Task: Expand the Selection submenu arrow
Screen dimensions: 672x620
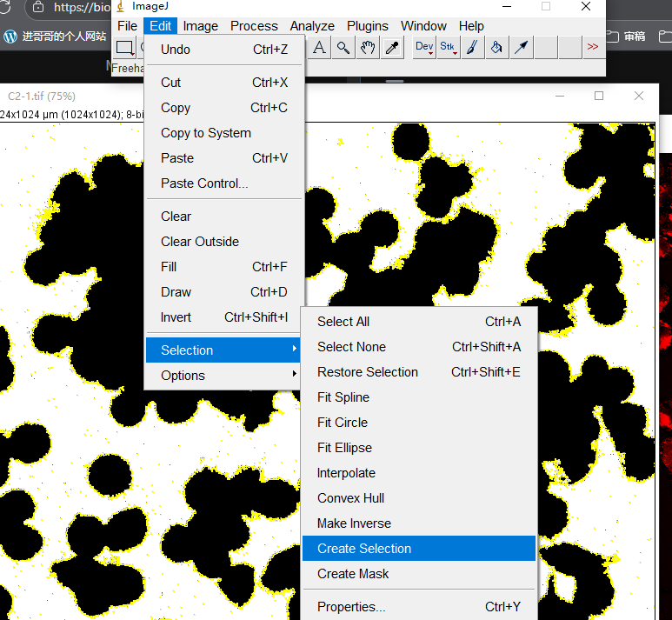Action: 295,350
